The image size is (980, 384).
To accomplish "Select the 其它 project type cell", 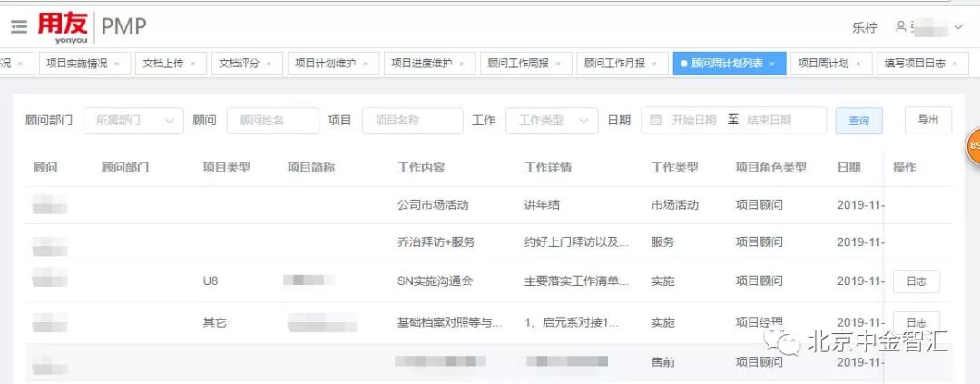I will pyautogui.click(x=214, y=322).
